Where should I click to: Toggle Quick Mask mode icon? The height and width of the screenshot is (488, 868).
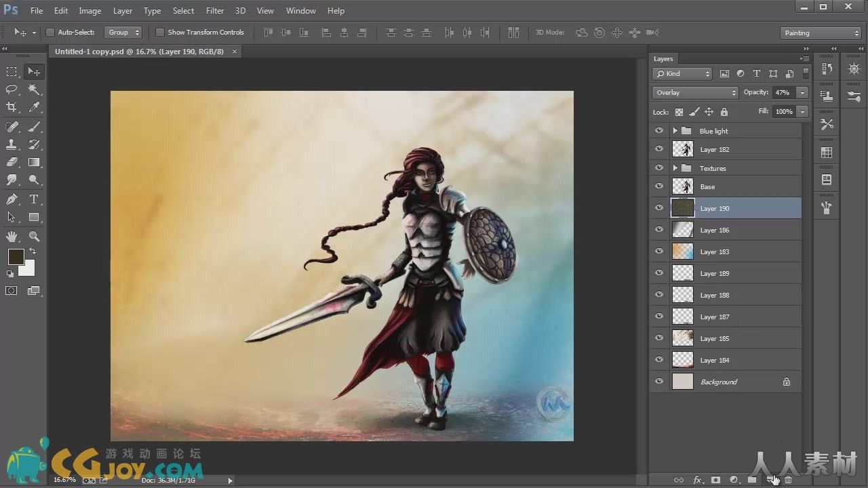point(12,291)
